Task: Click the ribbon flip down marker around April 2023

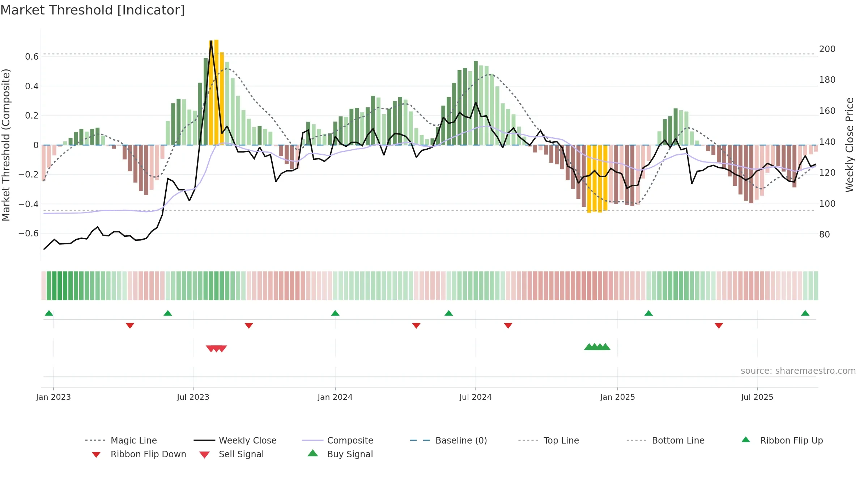Action: 130,326
